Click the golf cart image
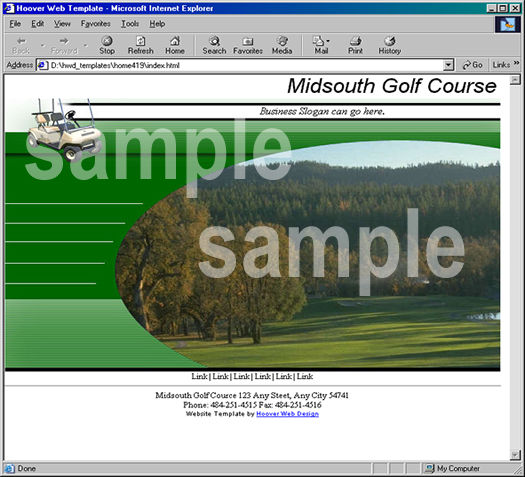 (x=65, y=130)
